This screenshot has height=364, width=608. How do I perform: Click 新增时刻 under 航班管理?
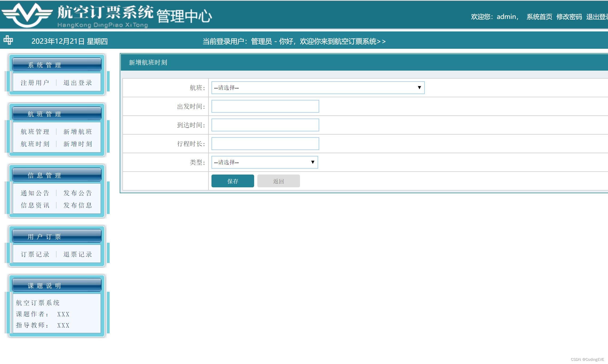pos(77,144)
